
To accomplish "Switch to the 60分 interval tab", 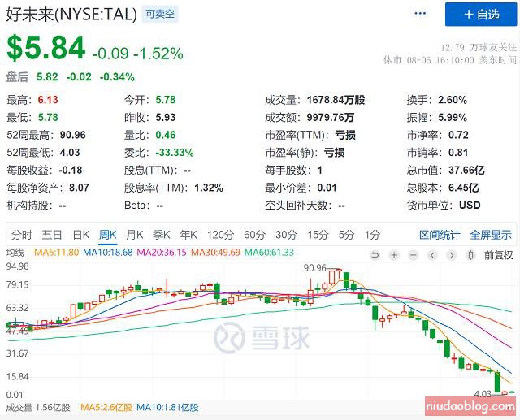I will (254, 235).
